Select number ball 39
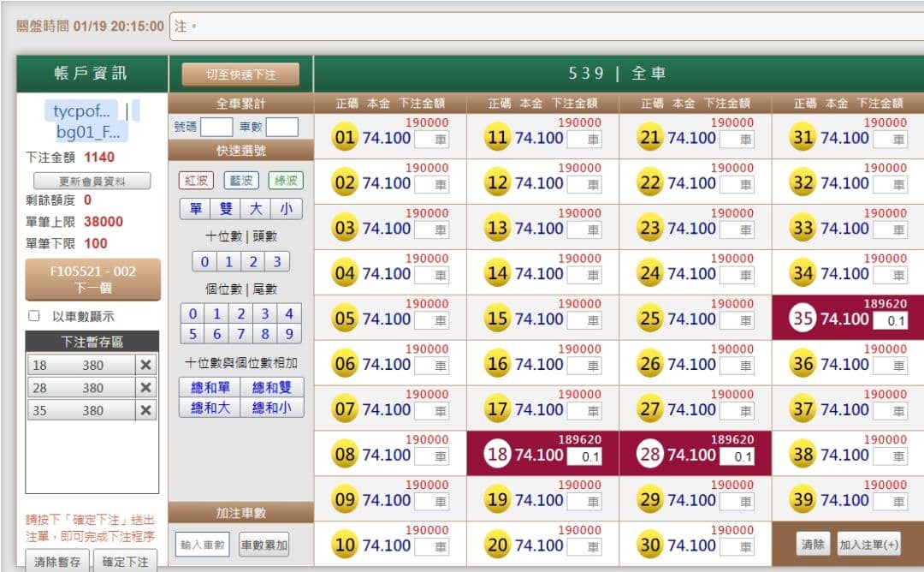The image size is (924, 572). [x=803, y=500]
